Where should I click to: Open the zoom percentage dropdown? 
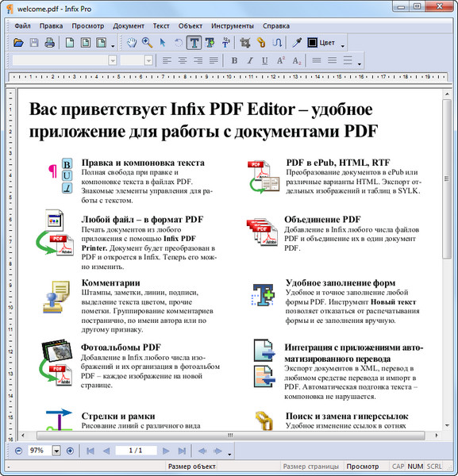click(56, 451)
